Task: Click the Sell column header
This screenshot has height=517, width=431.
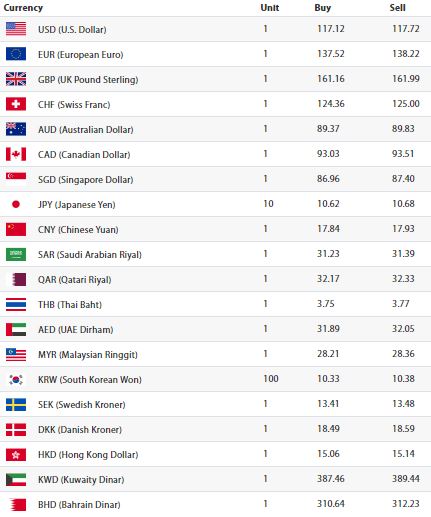Action: coord(397,7)
